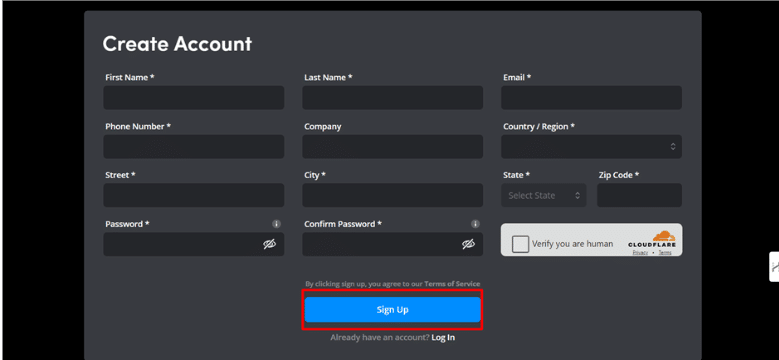Click the Zip Code field
779x360 pixels.
click(639, 195)
